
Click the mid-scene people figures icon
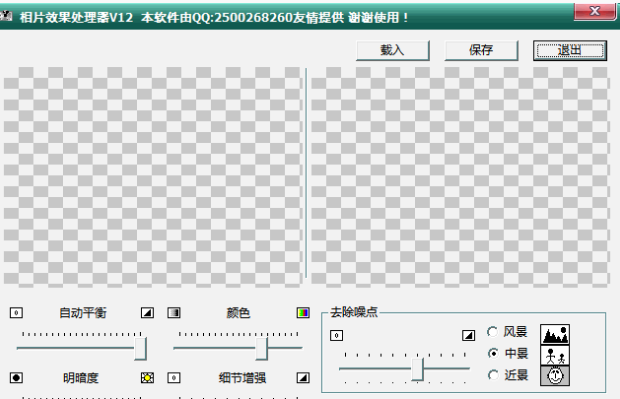[x=555, y=356]
